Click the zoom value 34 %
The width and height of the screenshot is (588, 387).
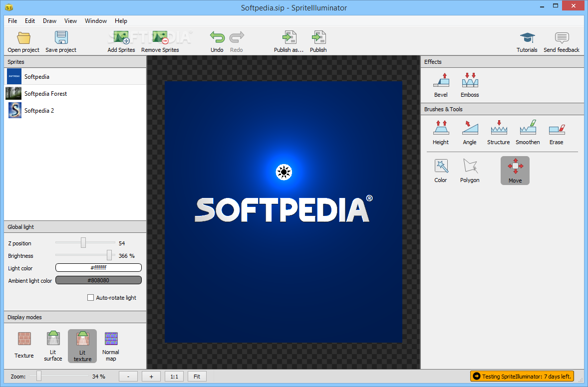(x=99, y=377)
